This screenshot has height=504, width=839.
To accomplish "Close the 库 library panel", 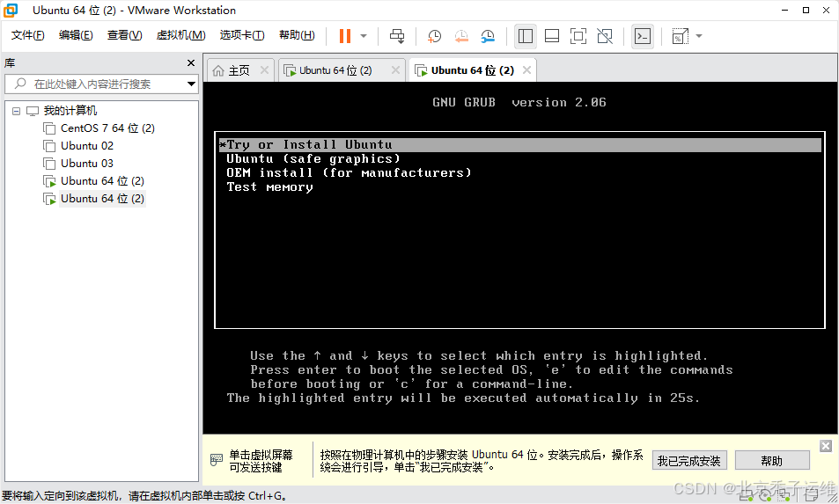I will [191, 63].
